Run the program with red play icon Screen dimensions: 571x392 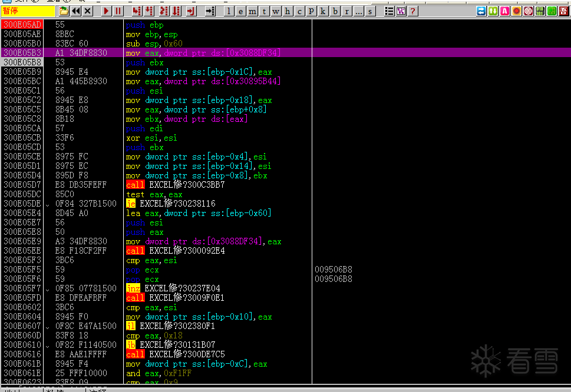coord(106,11)
